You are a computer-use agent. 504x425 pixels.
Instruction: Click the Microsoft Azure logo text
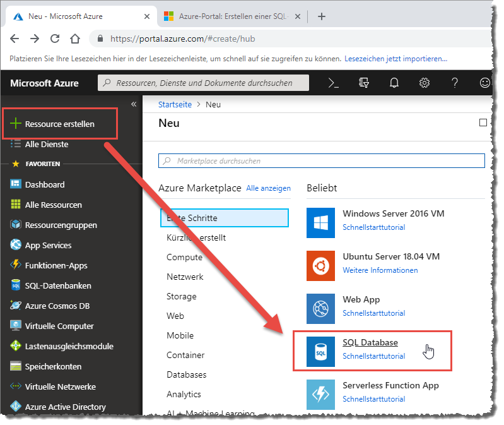pos(44,83)
